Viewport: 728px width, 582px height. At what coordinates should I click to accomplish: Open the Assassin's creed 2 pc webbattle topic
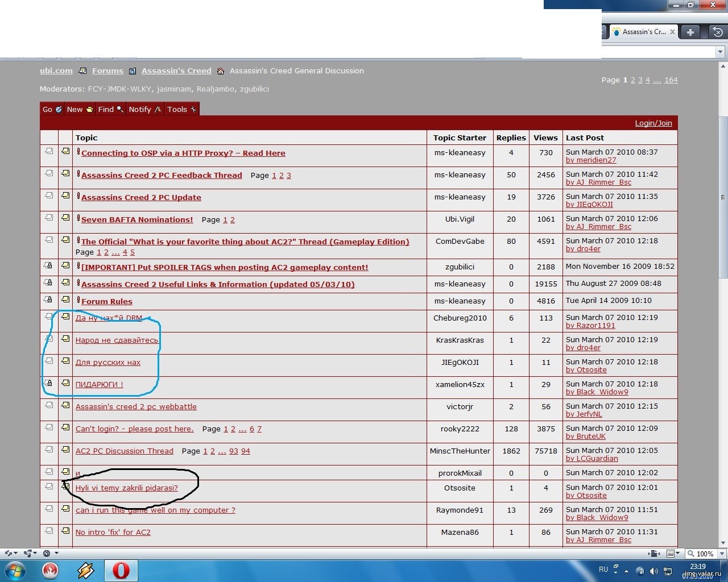[x=136, y=406]
